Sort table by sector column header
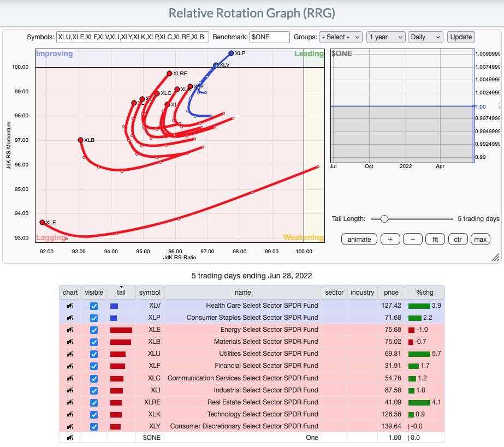Viewport: 504px width, 447px height. 334,293
